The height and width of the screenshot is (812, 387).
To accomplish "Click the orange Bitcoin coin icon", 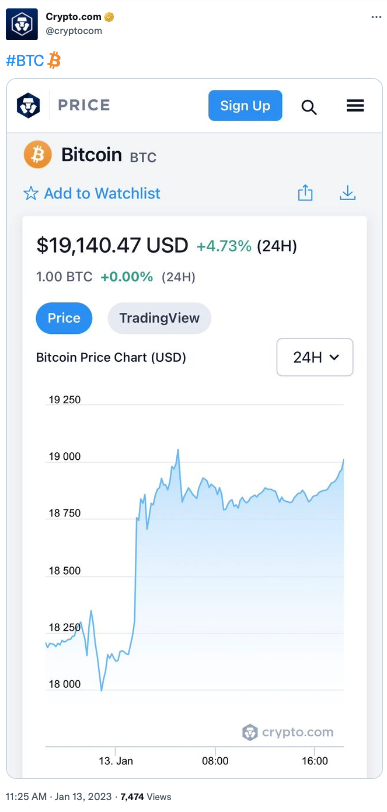I will click(x=38, y=154).
